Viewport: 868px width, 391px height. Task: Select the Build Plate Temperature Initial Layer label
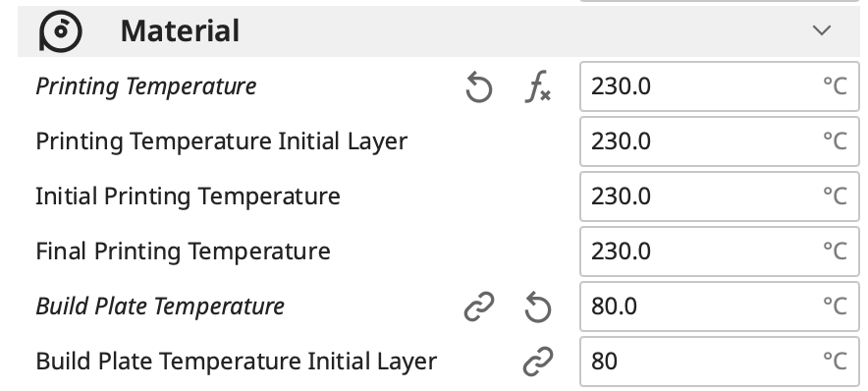[237, 362]
